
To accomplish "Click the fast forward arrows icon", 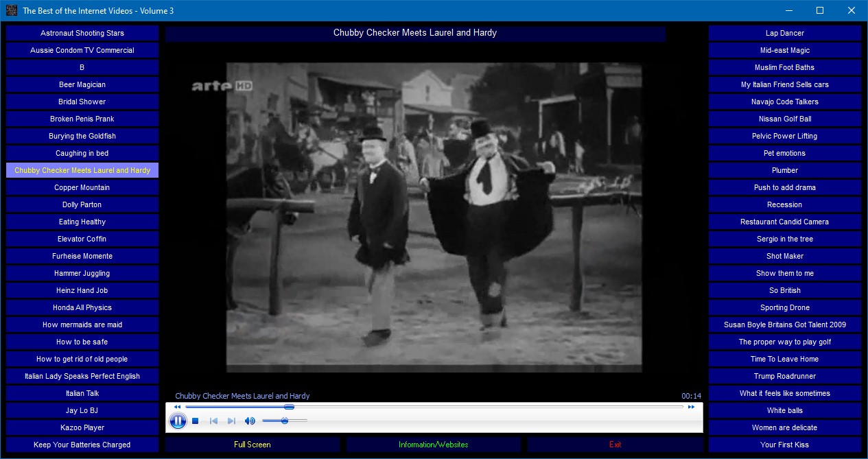I will pyautogui.click(x=691, y=407).
